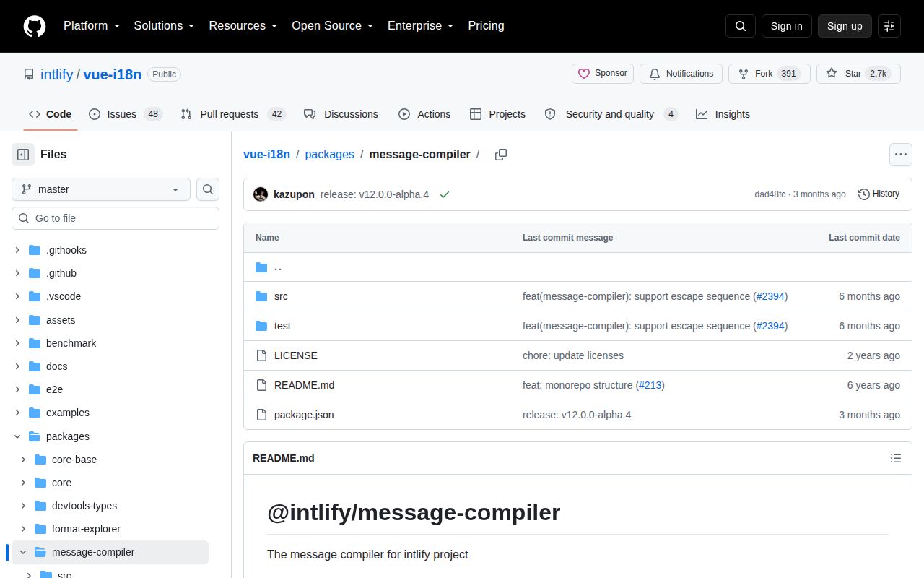Expand the benchmark folder chevron

[x=17, y=343]
